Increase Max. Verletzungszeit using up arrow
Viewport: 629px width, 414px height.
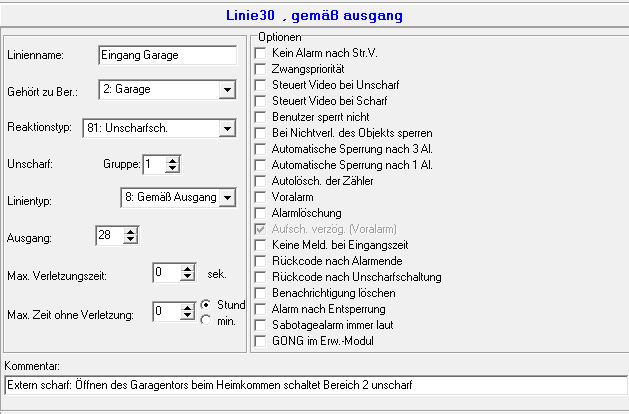[x=187, y=267]
